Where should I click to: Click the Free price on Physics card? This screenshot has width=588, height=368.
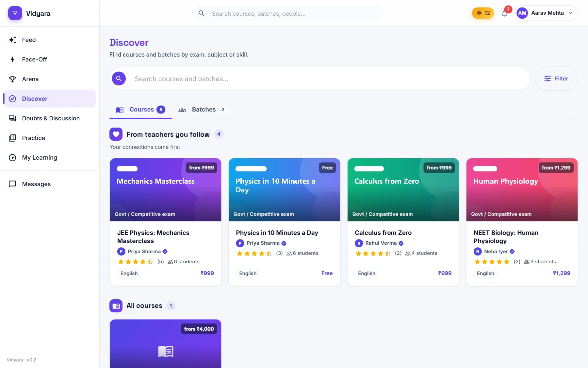coord(327,273)
